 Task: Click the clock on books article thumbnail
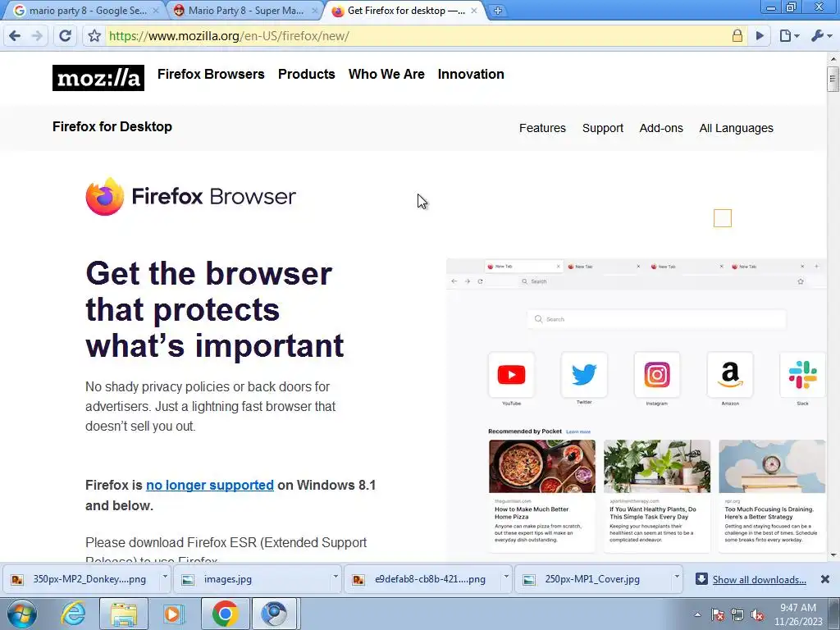point(772,466)
